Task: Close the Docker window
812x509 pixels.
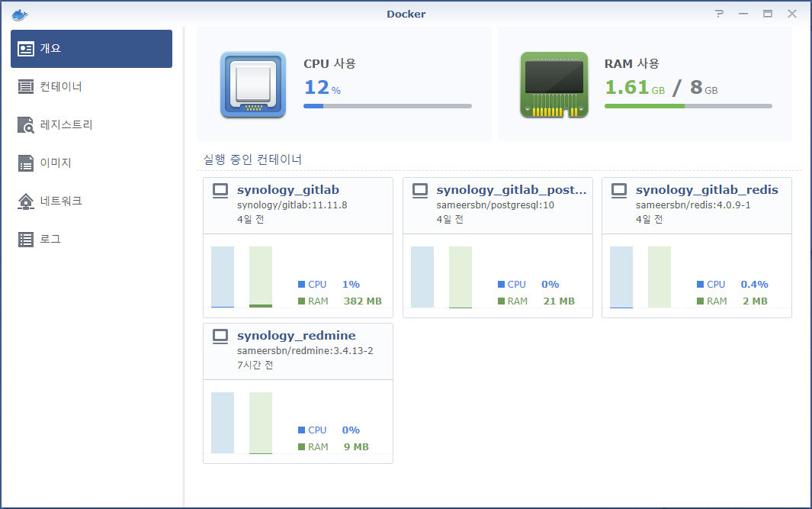Action: 792,14
